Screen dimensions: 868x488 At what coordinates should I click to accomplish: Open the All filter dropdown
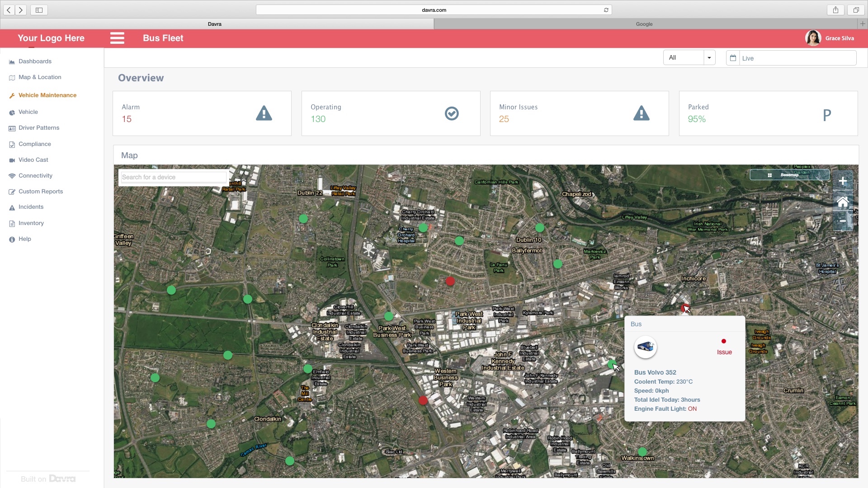689,57
